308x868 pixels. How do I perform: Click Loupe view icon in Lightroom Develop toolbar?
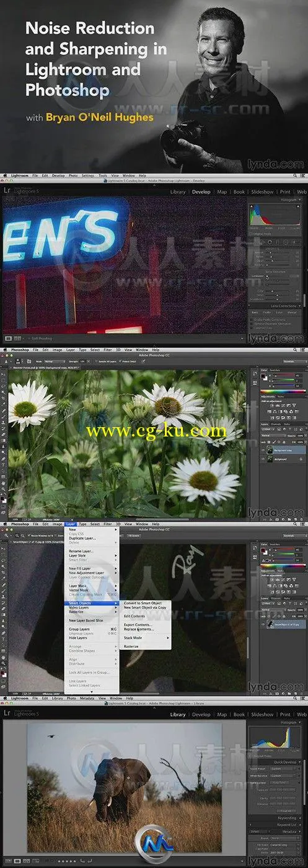pos(9,339)
